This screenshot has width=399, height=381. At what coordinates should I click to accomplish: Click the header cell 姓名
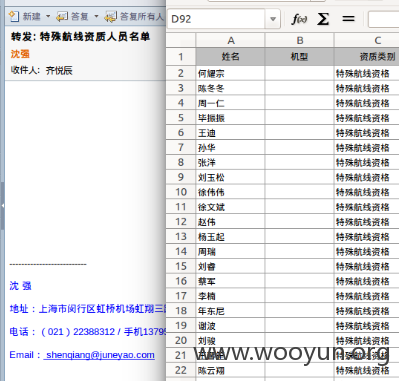coord(231,57)
